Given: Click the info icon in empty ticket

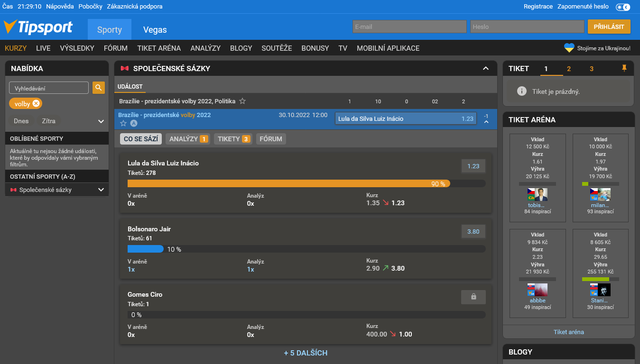Looking at the screenshot, I should [x=522, y=91].
